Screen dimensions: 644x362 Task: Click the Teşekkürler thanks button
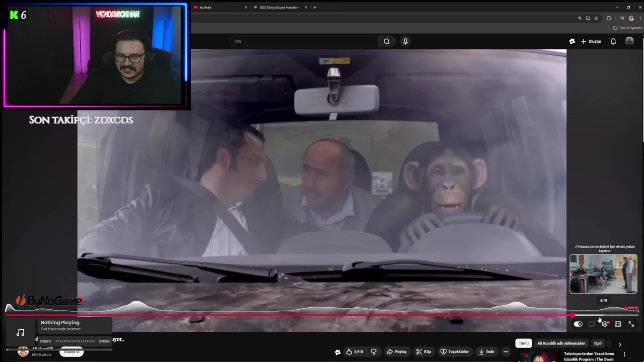click(x=455, y=351)
